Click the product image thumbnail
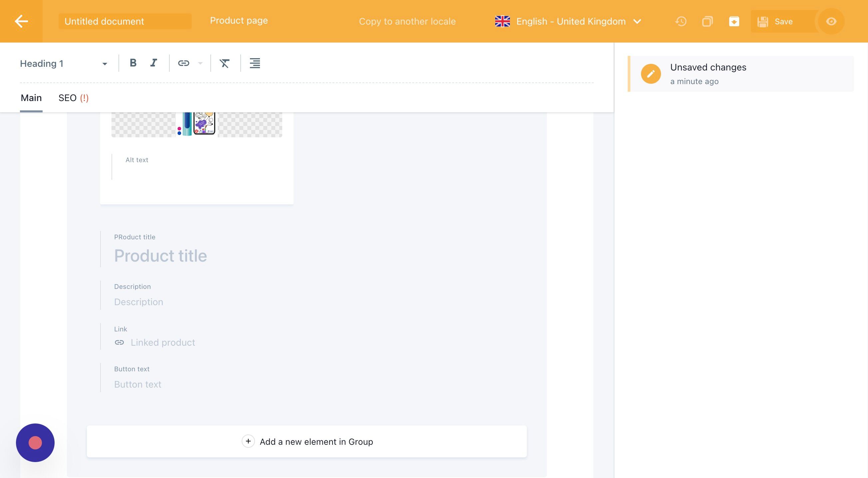Screen dimensions: 868x478 click(196, 125)
